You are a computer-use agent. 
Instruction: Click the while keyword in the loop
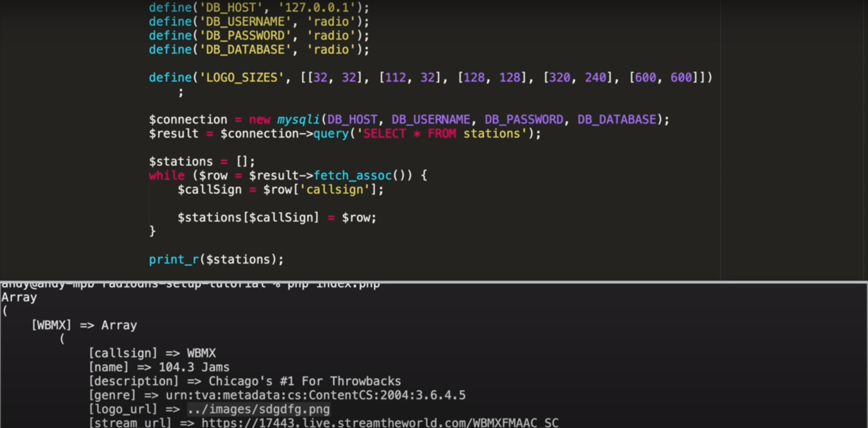coord(166,175)
